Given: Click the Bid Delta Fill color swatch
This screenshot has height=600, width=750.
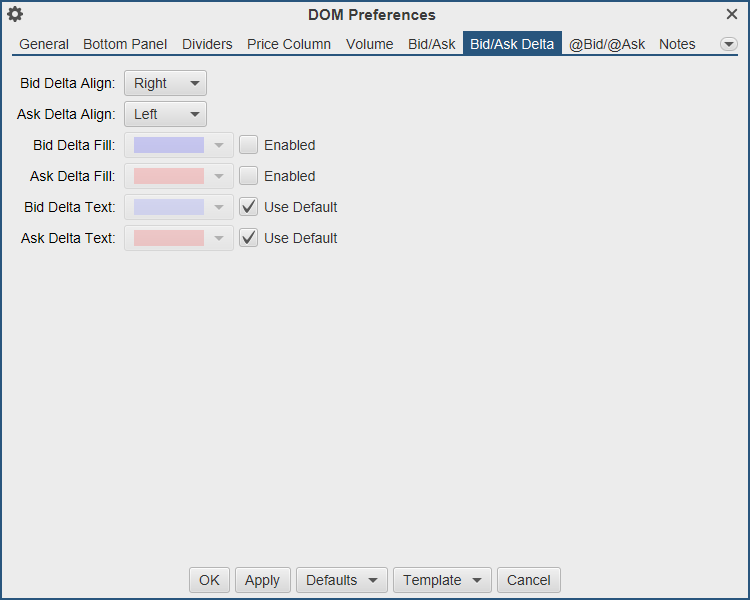Looking at the screenshot, I should point(169,145).
